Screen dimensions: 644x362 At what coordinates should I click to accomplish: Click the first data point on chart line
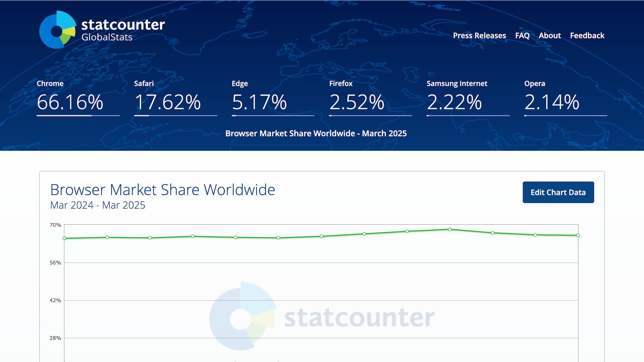coord(64,238)
